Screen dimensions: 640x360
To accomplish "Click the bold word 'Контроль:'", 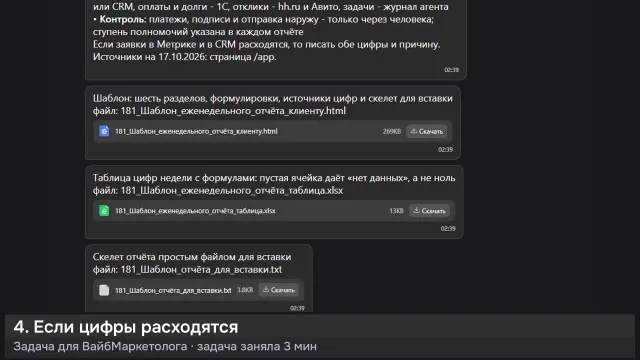I will tap(122, 20).
